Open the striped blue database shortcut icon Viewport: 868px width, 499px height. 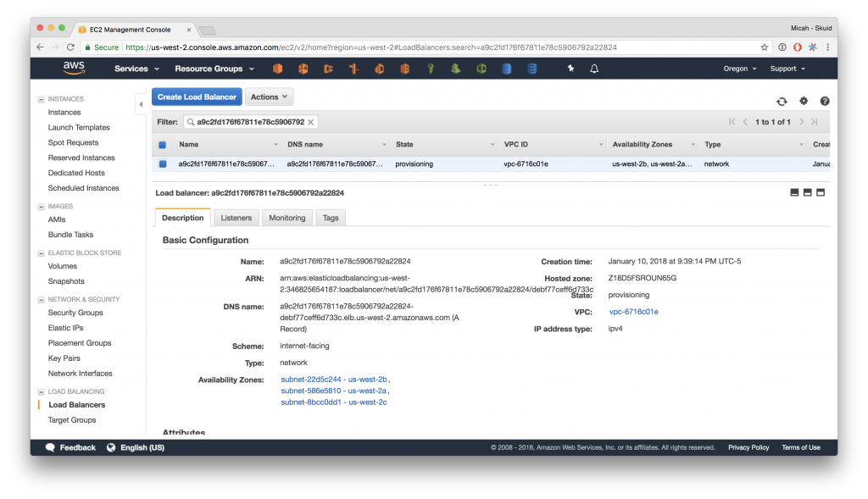[532, 69]
